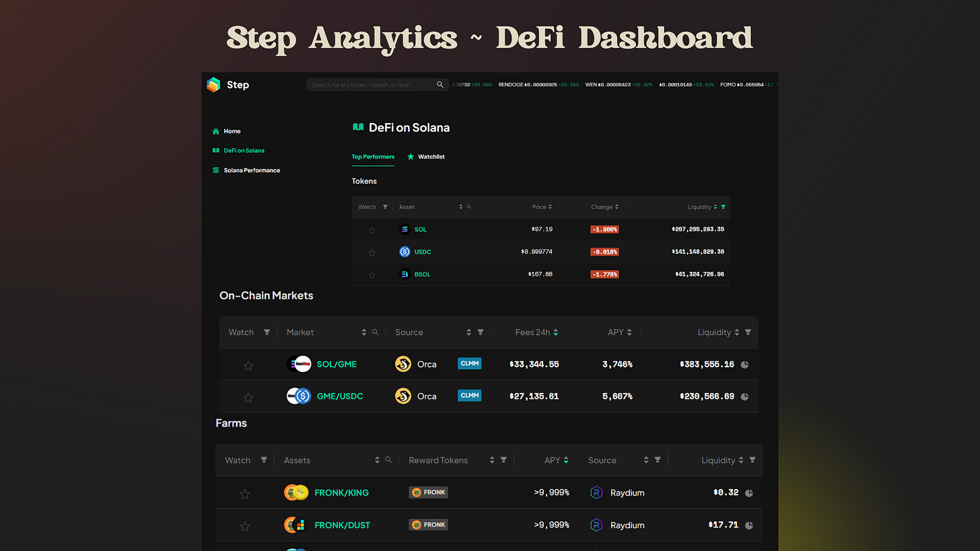The width and height of the screenshot is (980, 551).
Task: Open the FRONK/DUST farm link
Action: [343, 525]
